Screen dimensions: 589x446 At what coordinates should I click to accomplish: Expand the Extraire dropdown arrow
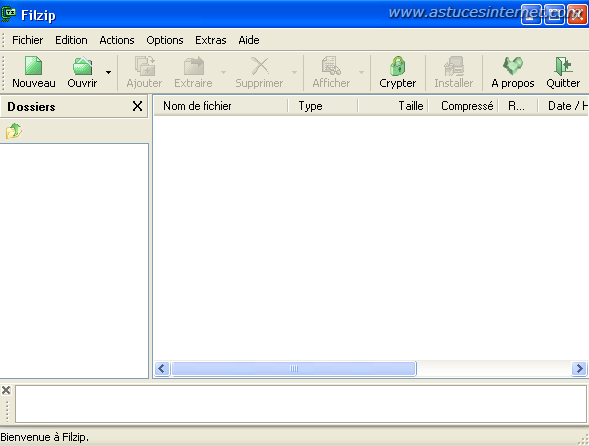point(223,73)
